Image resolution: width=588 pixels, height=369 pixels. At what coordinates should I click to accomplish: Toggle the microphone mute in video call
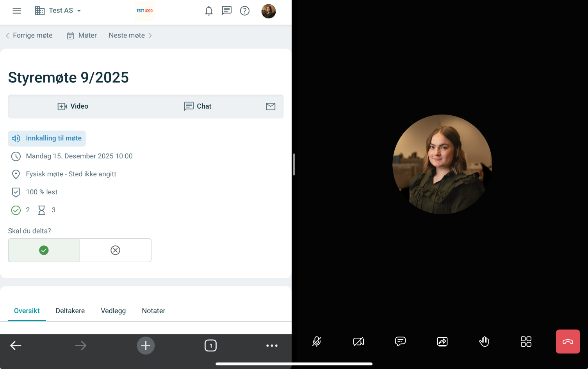[x=317, y=342]
